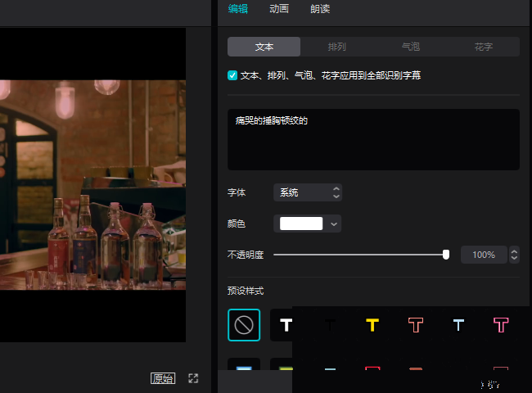Select the 花字 sub-tab

pyautogui.click(x=484, y=47)
